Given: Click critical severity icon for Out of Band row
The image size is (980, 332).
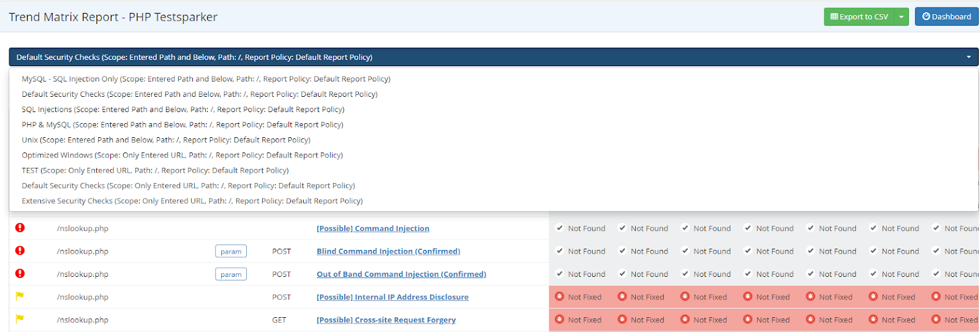Looking at the screenshot, I should click(x=20, y=274).
